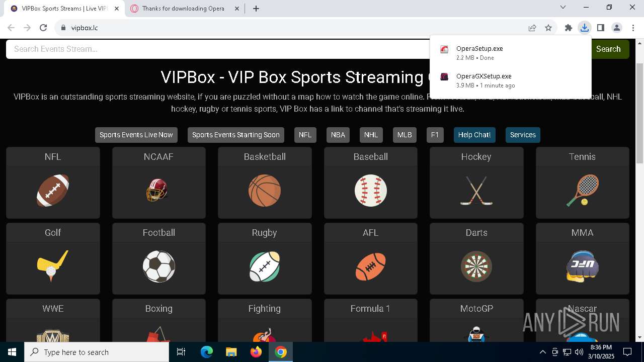Image resolution: width=644 pixels, height=362 pixels.
Task: Open the MMA glove category icon
Action: click(582, 266)
